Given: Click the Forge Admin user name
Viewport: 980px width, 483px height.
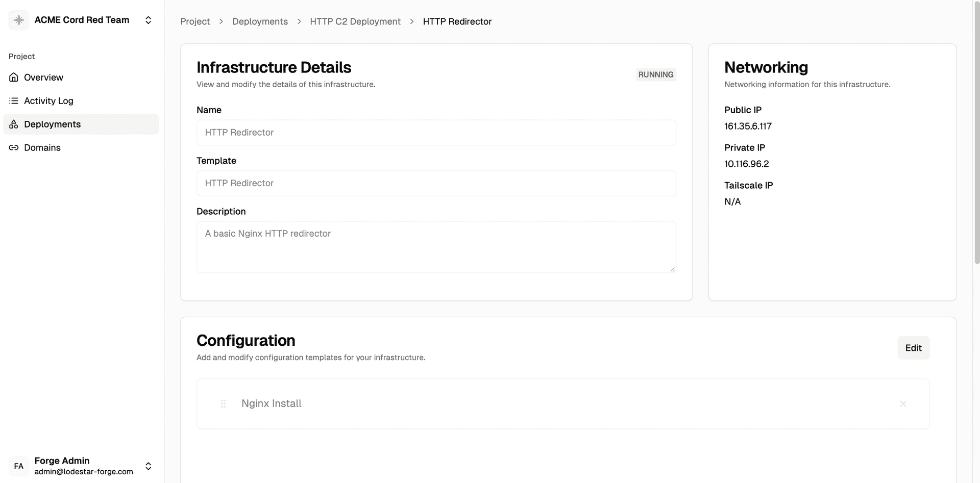Looking at the screenshot, I should coord(62,461).
